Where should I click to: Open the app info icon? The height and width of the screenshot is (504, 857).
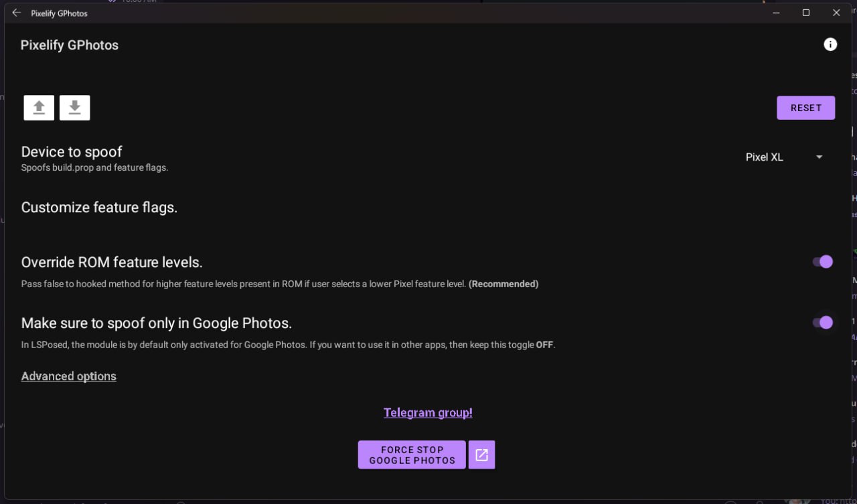[830, 45]
